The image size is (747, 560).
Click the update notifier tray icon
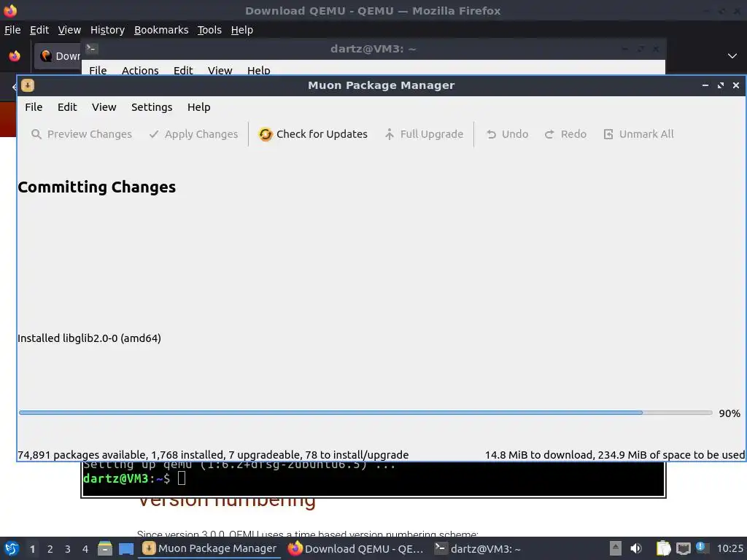click(x=702, y=548)
